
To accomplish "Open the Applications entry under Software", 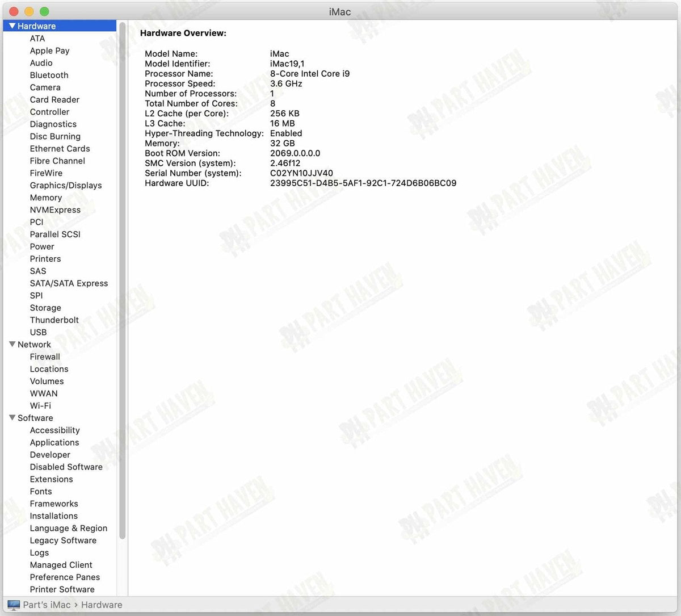I will tap(54, 442).
